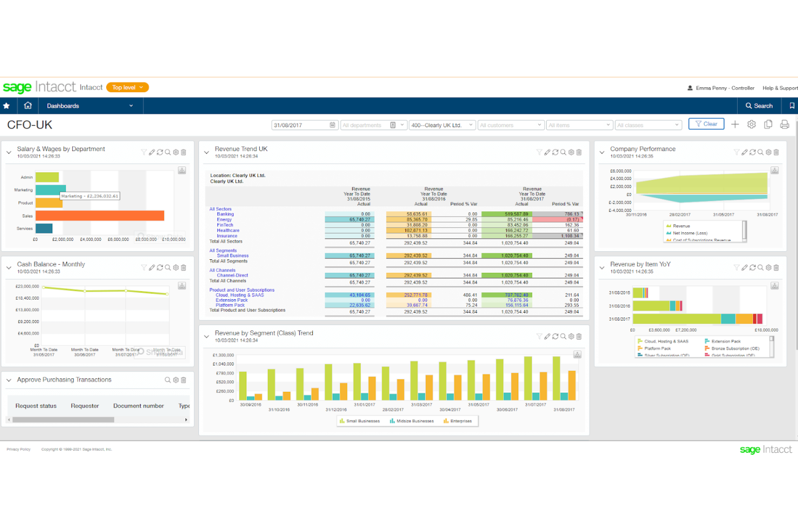Viewport: 798px width, 532px height.
Task: Open the Banking sector link
Action: 225,214
